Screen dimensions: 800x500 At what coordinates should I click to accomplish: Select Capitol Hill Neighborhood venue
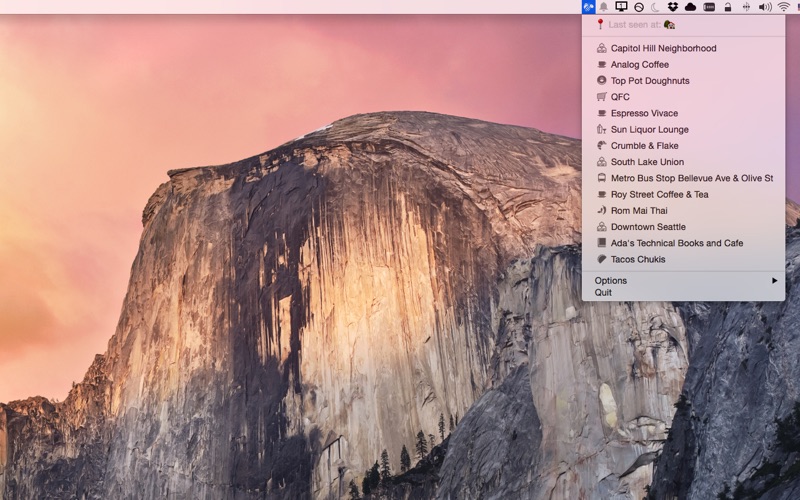tap(663, 48)
